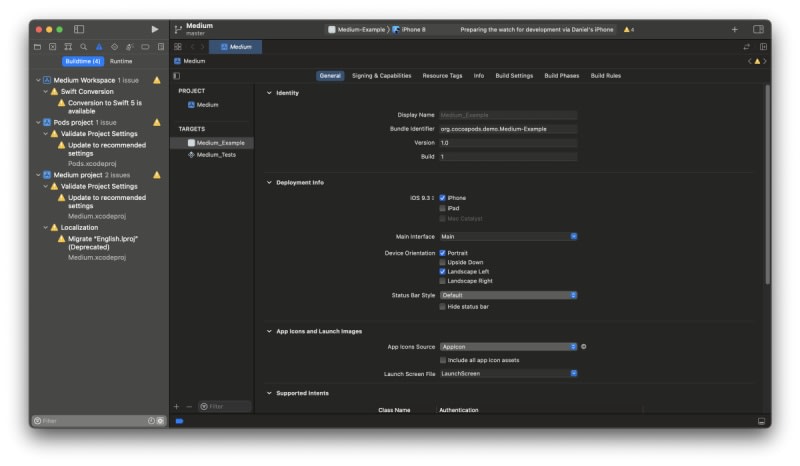Click the Library plus button in toolbar

click(734, 29)
